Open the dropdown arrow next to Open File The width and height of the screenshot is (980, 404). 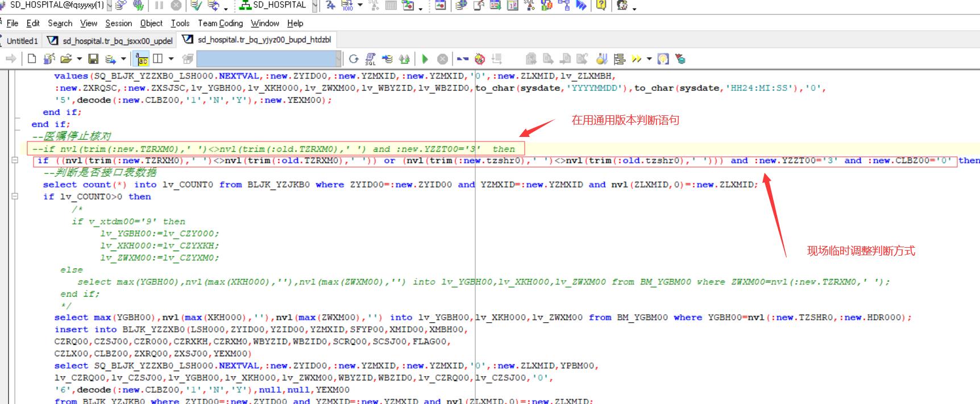(x=79, y=59)
